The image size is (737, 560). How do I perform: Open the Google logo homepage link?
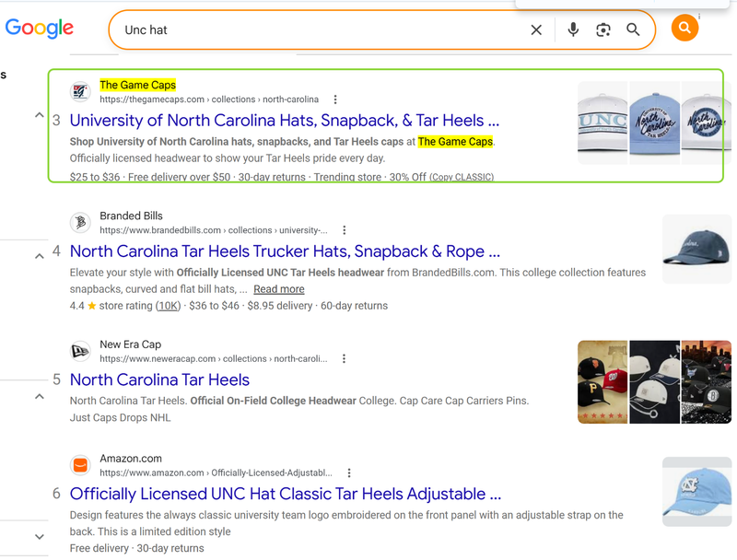coord(40,29)
